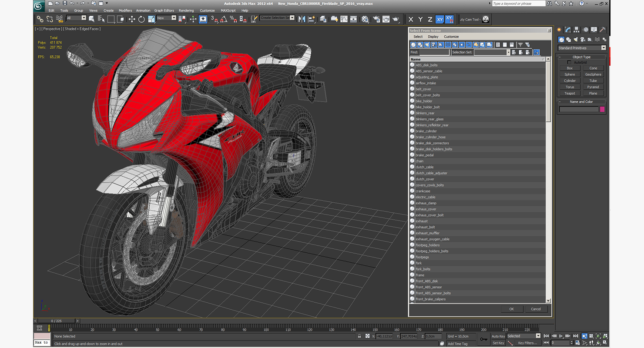Toggle Display Lights filter in Select From Scene
The image size is (644, 348).
tap(427, 44)
